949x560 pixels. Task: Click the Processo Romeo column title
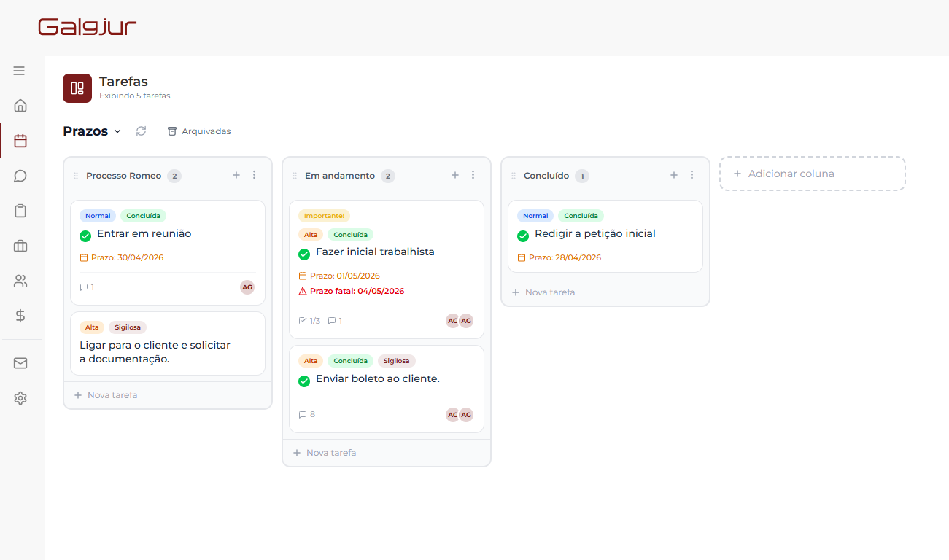tap(123, 176)
